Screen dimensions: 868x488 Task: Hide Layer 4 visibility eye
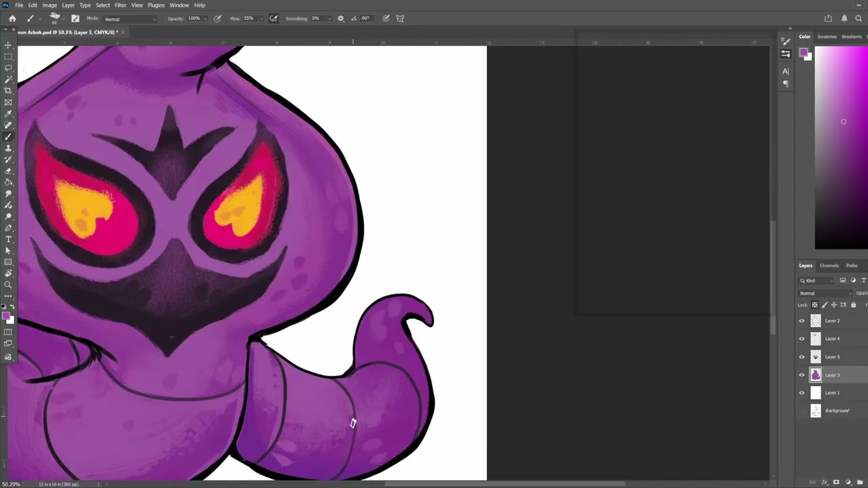(x=802, y=338)
